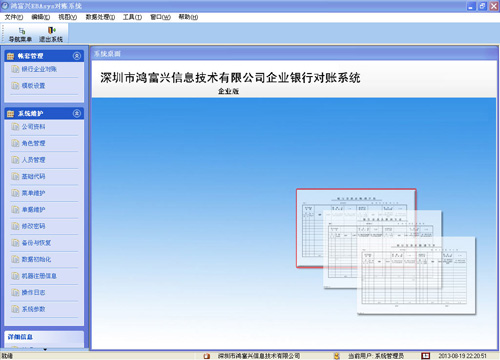Click the 系统桌面 tab title

click(107, 54)
